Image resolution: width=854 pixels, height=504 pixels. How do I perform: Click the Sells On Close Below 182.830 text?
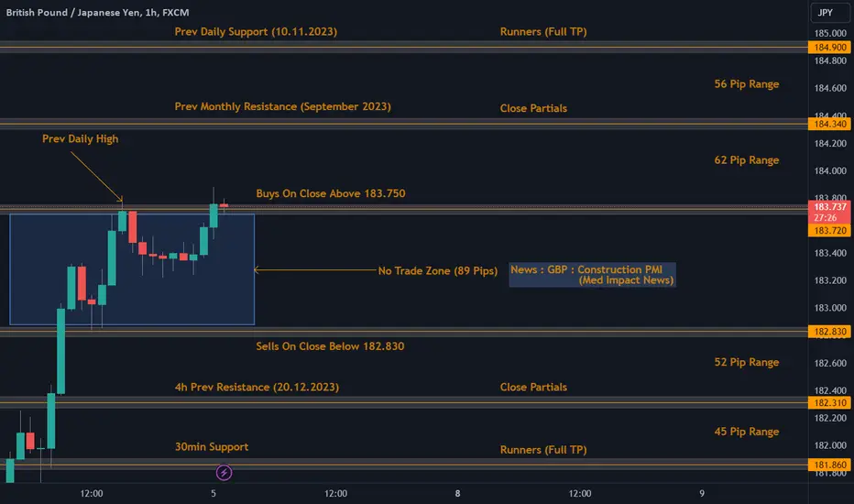(x=330, y=346)
